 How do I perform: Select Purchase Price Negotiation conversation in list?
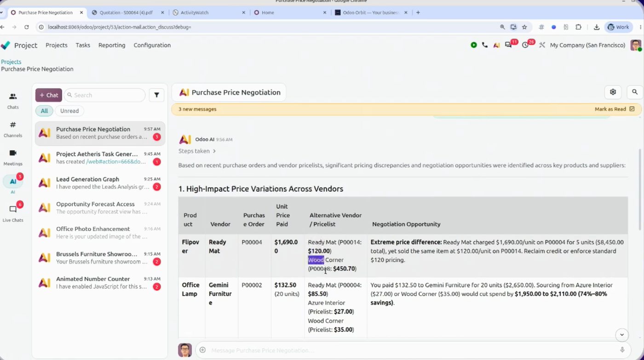point(100,133)
